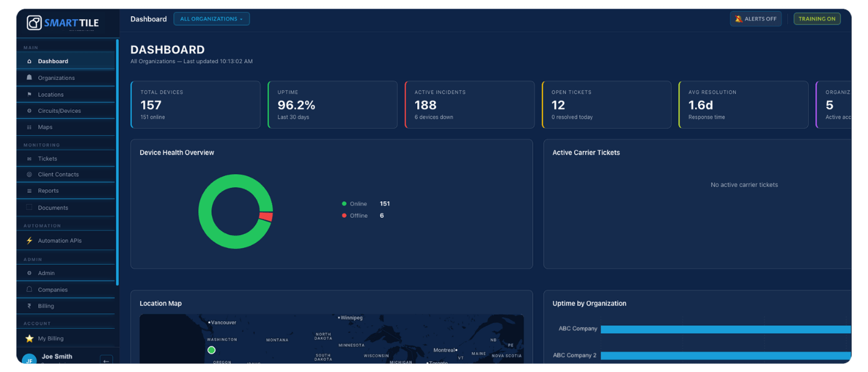Screen dimensions: 868x372
Task: Select the Maps grid icon
Action: click(29, 126)
